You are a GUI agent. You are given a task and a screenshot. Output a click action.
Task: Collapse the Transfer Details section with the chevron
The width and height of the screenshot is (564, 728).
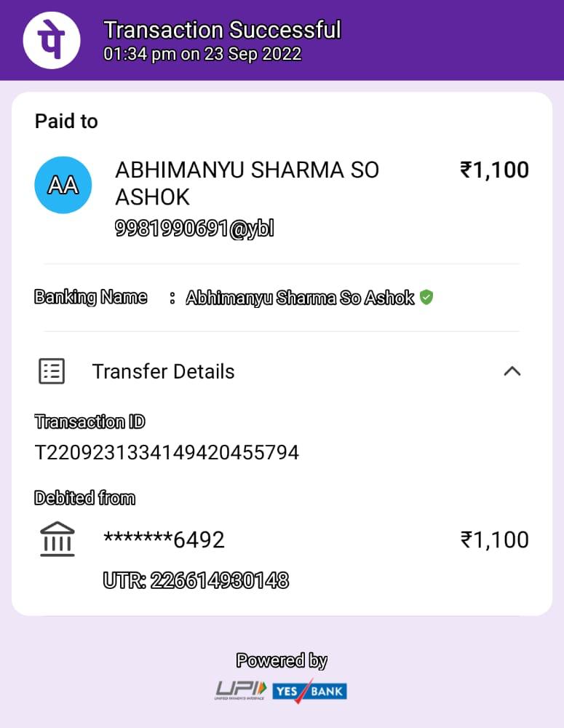tap(512, 371)
